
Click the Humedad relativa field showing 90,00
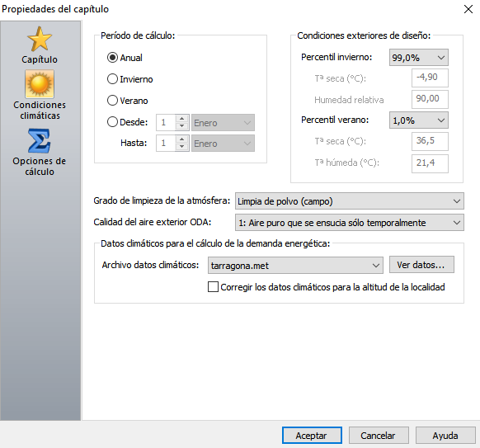[430, 99]
